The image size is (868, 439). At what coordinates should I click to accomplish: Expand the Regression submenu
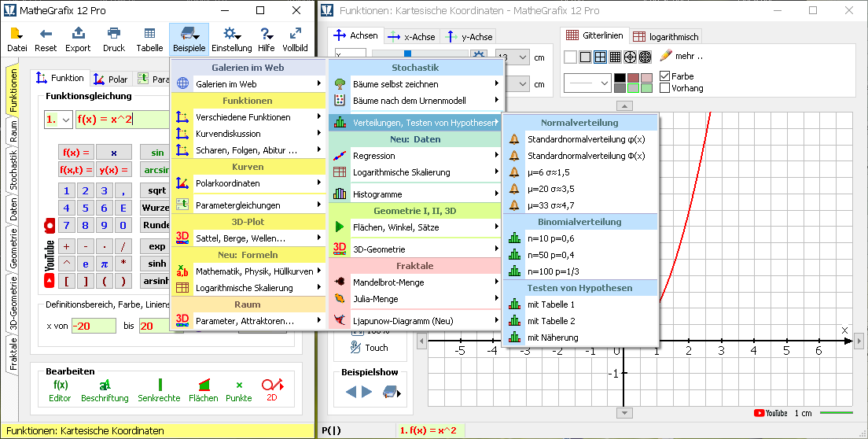416,156
